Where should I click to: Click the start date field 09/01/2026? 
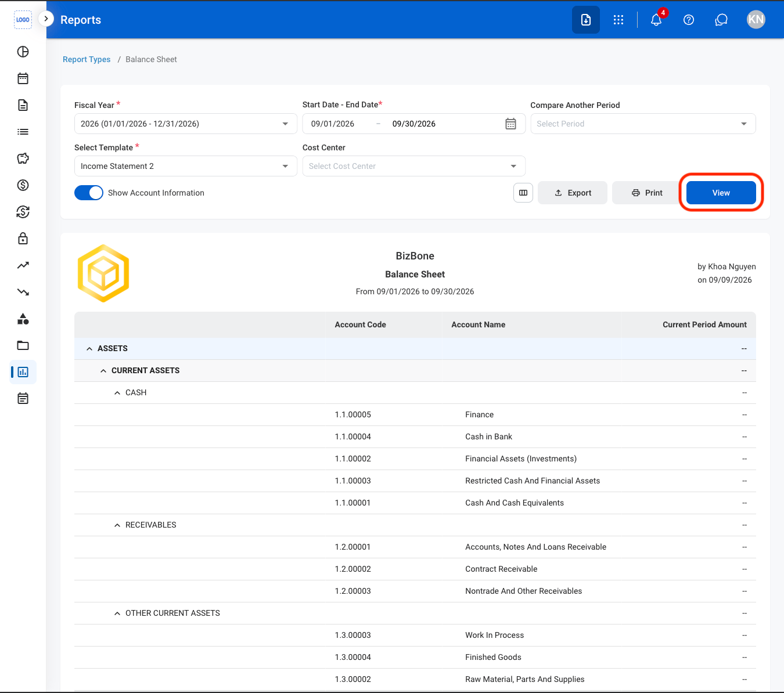(333, 124)
